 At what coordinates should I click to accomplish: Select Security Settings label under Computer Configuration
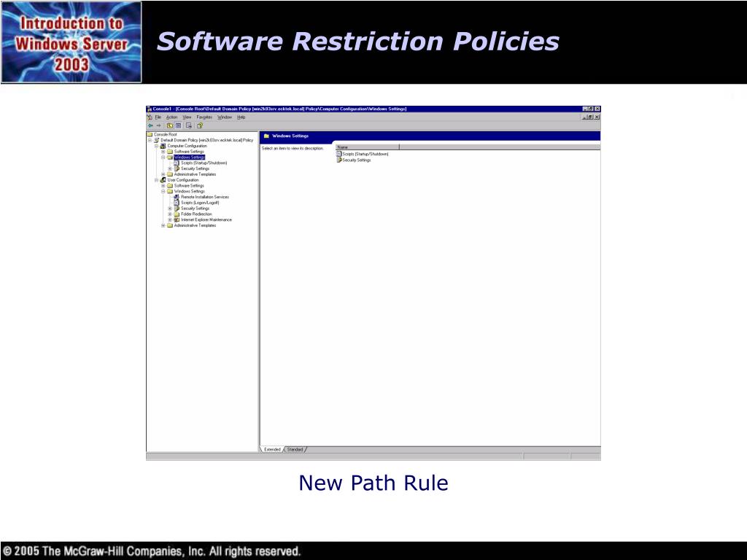coord(196,168)
